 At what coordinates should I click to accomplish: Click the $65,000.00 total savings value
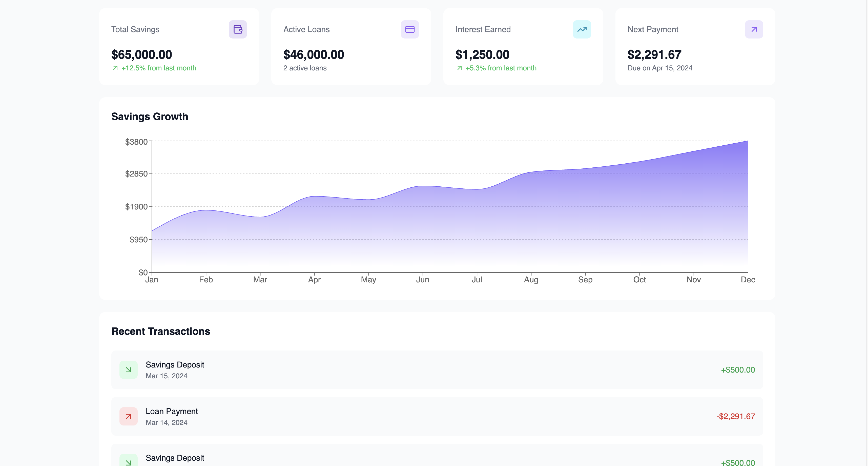click(x=141, y=55)
